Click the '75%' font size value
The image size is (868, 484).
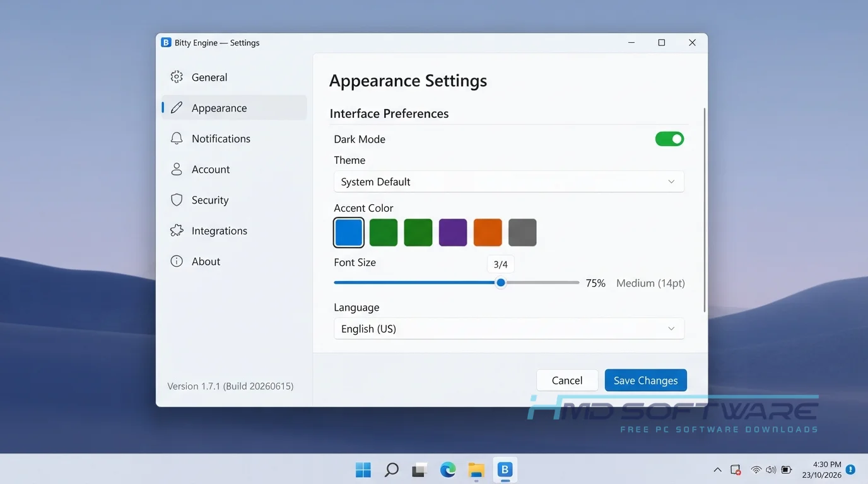[595, 283]
